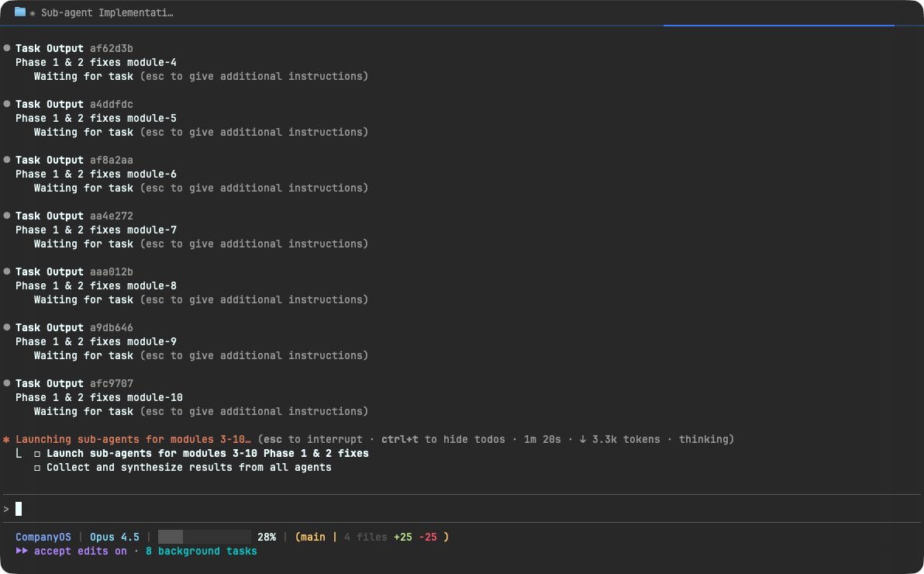The image size is (924, 574).
Task: Click the double-arrow icon before accept edits on
Action: pos(22,551)
